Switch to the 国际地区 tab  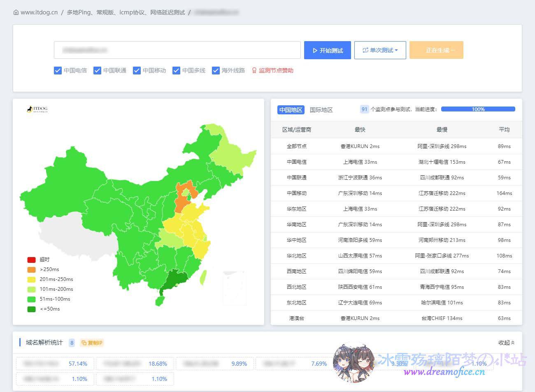point(321,109)
